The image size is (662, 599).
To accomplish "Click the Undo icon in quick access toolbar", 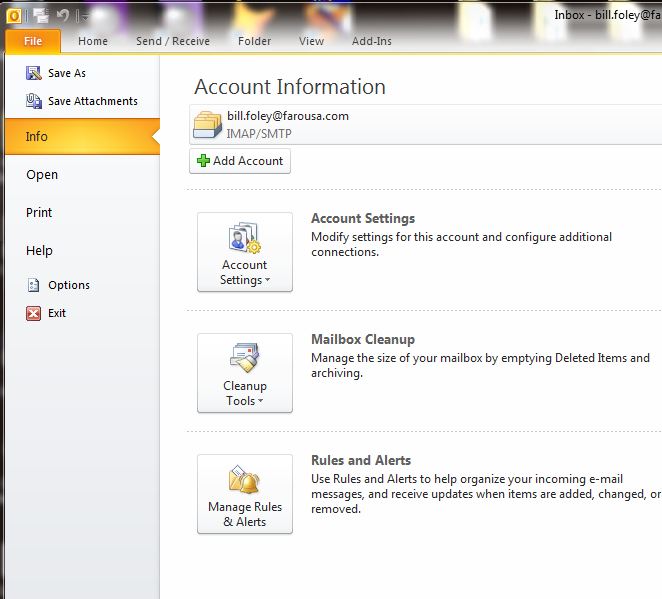I will 62,16.
